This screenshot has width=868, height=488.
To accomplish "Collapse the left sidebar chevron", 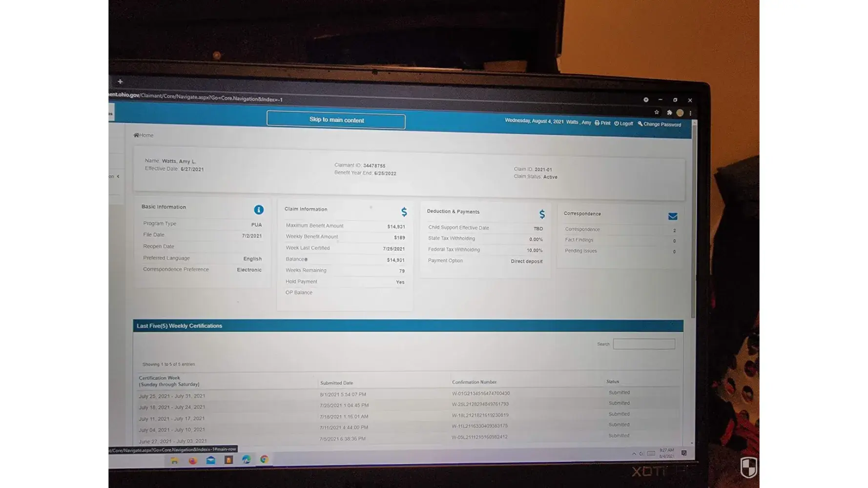I will [118, 176].
